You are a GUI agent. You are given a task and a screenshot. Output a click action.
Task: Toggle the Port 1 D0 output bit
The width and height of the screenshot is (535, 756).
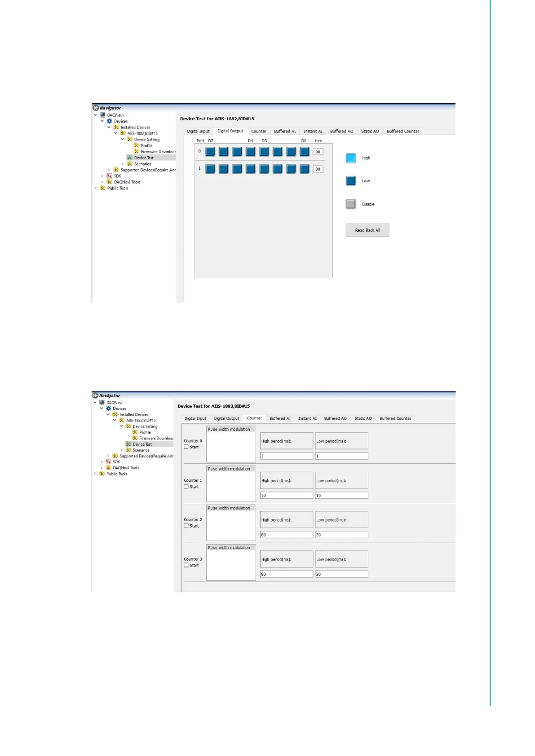pos(305,169)
